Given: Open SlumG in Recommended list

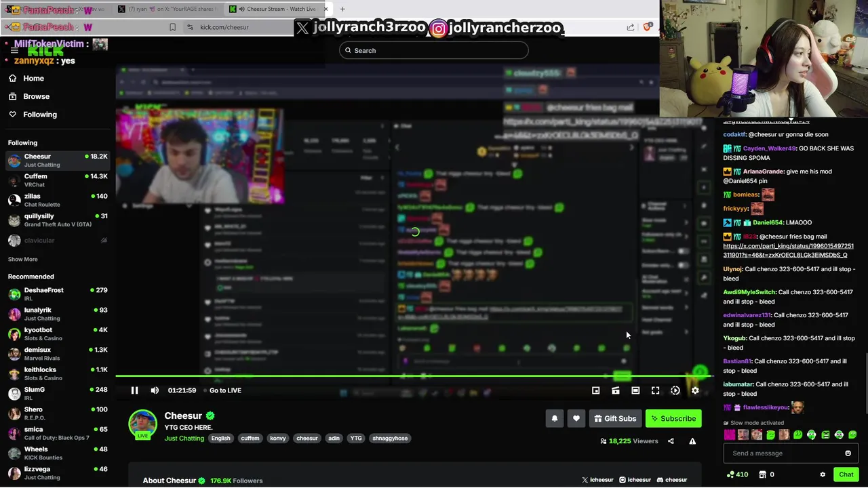Looking at the screenshot, I should (58, 393).
